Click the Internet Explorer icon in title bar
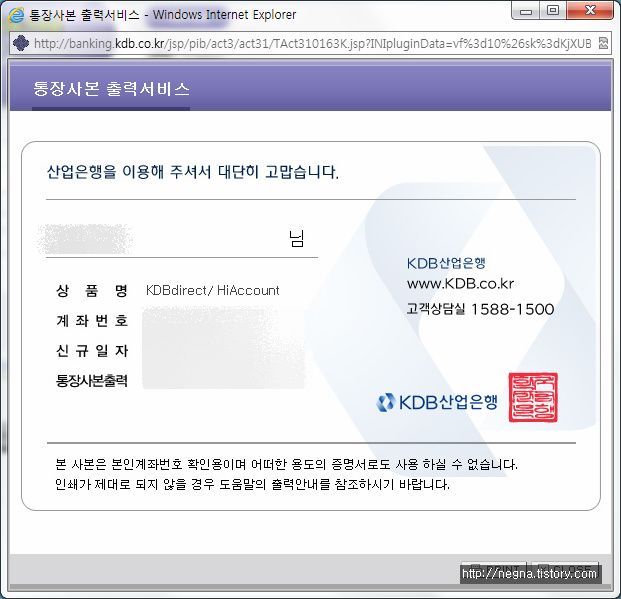This screenshot has height=599, width=621. (x=16, y=15)
